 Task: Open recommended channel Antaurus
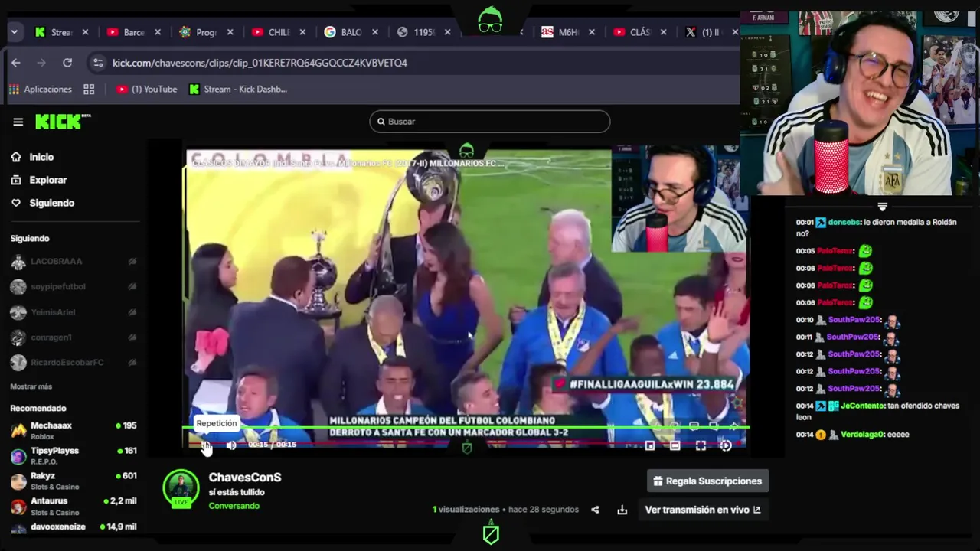point(73,507)
